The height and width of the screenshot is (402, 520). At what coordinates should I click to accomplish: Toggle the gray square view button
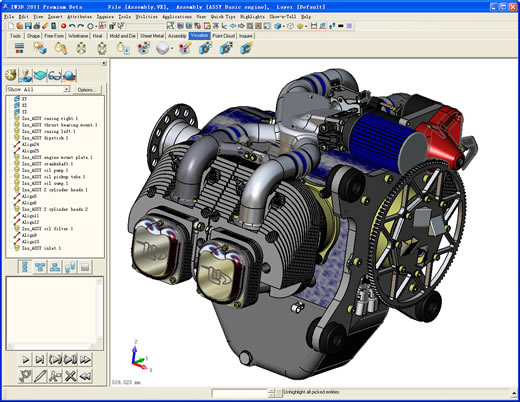(x=85, y=267)
